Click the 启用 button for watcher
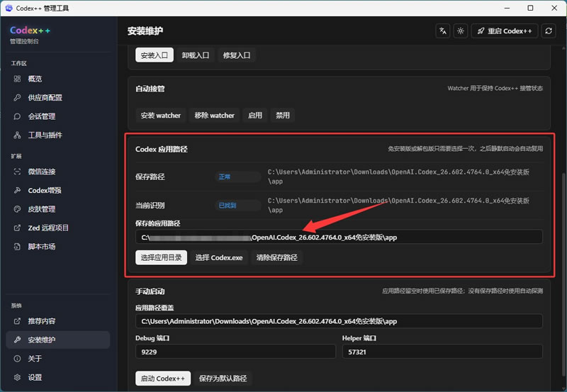The width and height of the screenshot is (567, 392). tap(255, 116)
